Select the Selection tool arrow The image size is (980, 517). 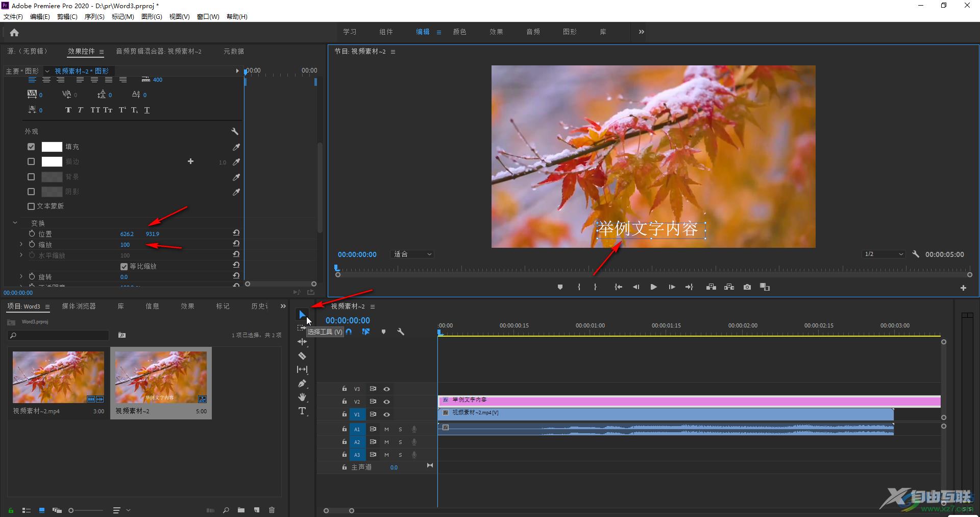click(302, 314)
